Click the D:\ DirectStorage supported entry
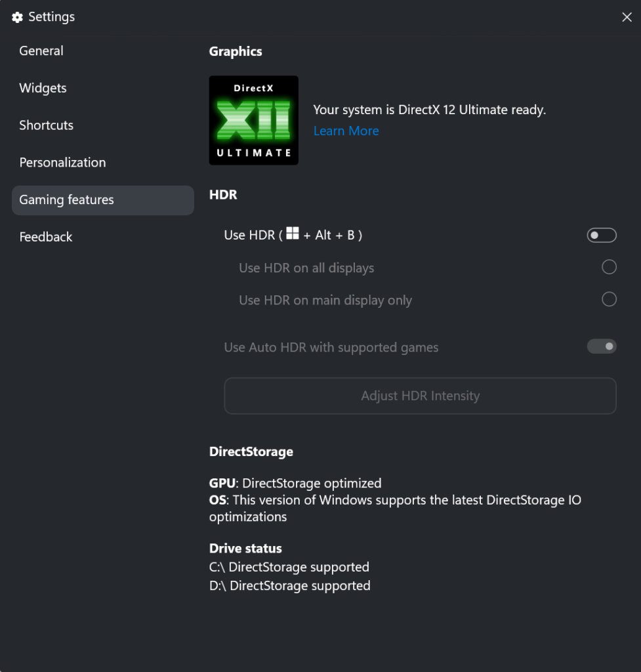The width and height of the screenshot is (641, 672). [289, 586]
